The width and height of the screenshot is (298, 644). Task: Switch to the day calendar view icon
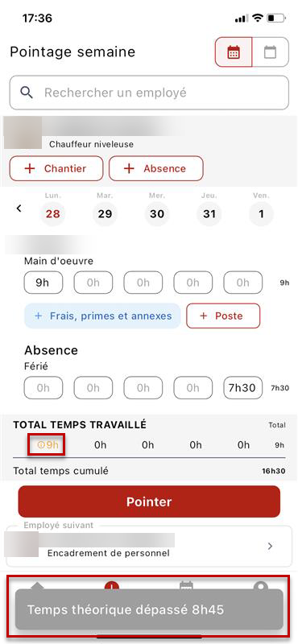(x=270, y=52)
